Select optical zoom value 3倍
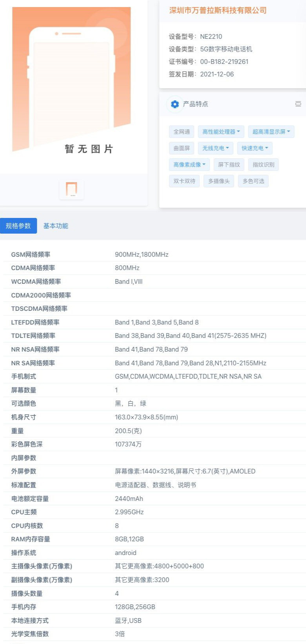 (120, 634)
